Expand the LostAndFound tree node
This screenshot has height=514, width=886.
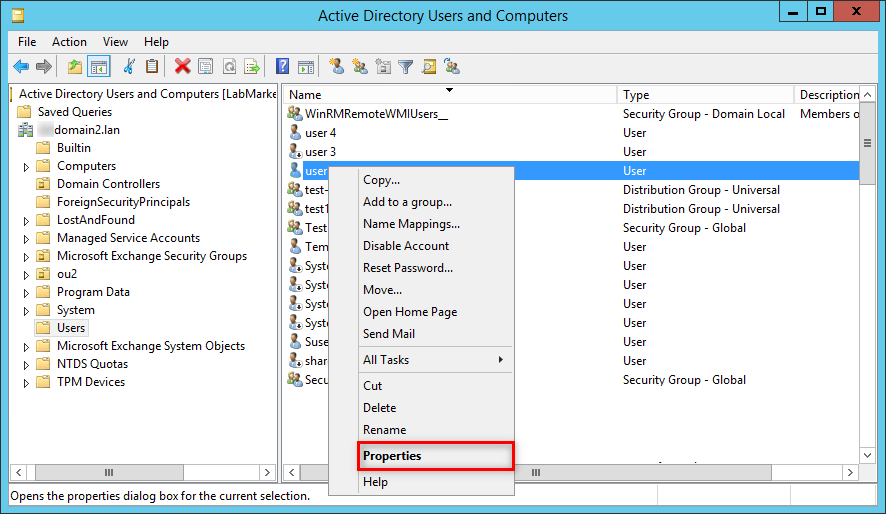click(26, 221)
